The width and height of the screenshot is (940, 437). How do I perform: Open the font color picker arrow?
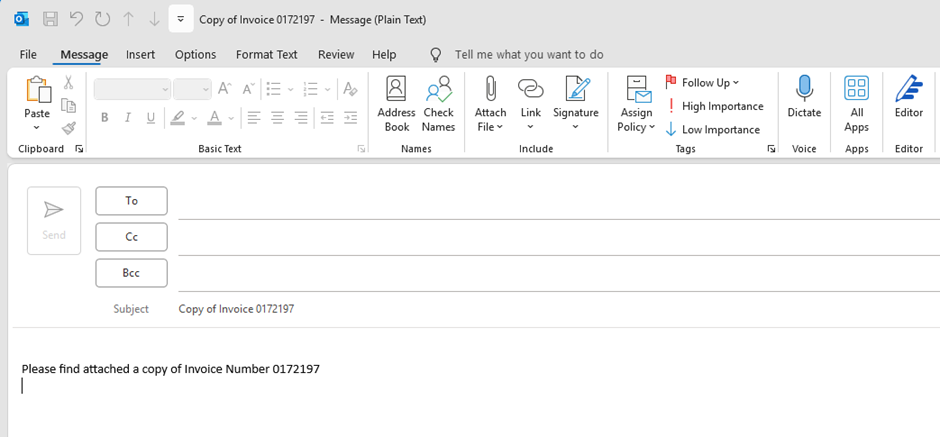point(231,118)
